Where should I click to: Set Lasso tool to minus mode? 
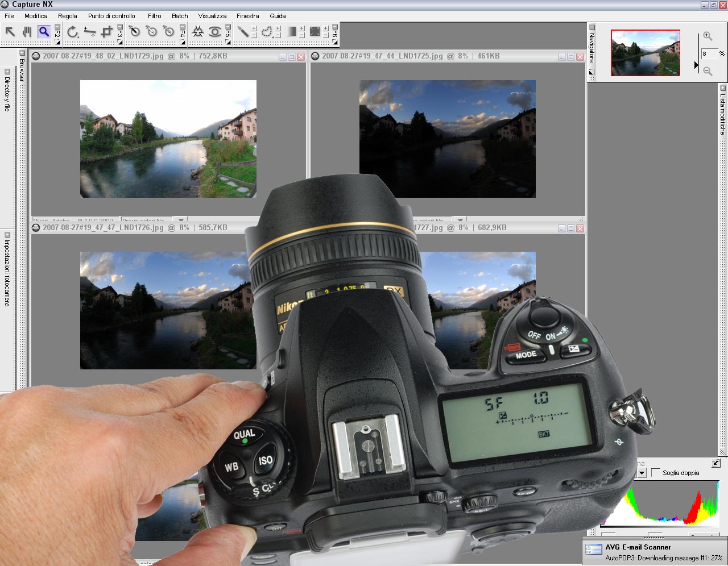click(278, 35)
